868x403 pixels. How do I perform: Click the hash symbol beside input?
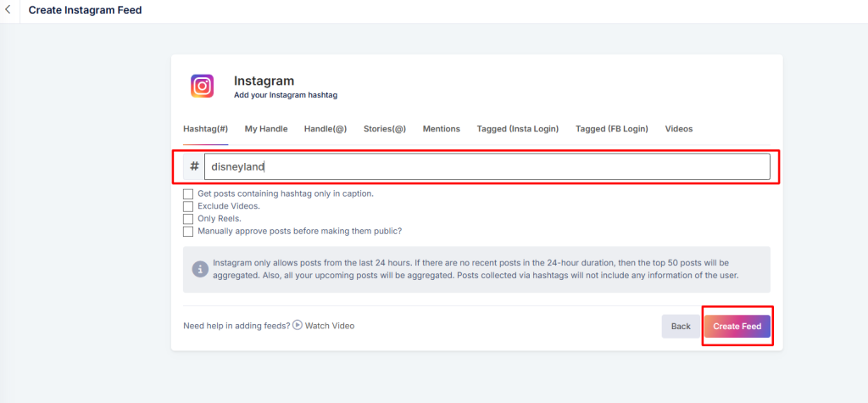[x=194, y=166]
